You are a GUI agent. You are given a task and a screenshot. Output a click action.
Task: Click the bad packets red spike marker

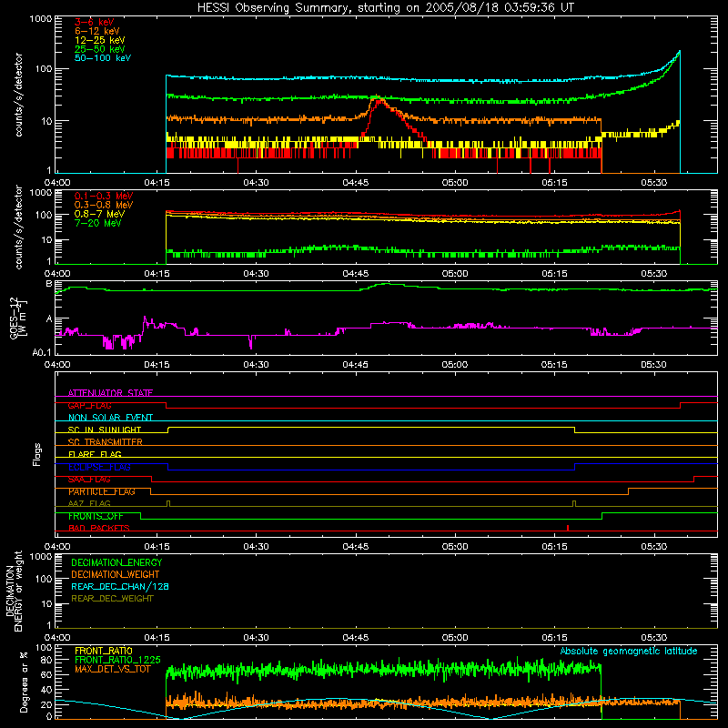[x=568, y=528]
